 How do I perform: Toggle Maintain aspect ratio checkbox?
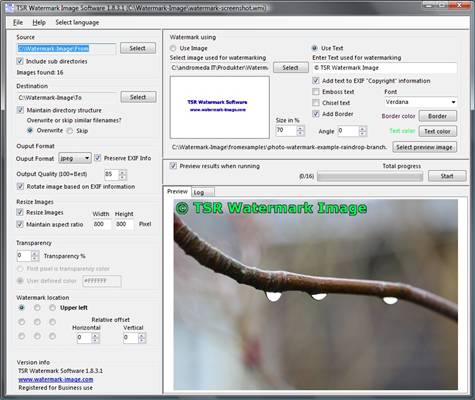[x=20, y=224]
